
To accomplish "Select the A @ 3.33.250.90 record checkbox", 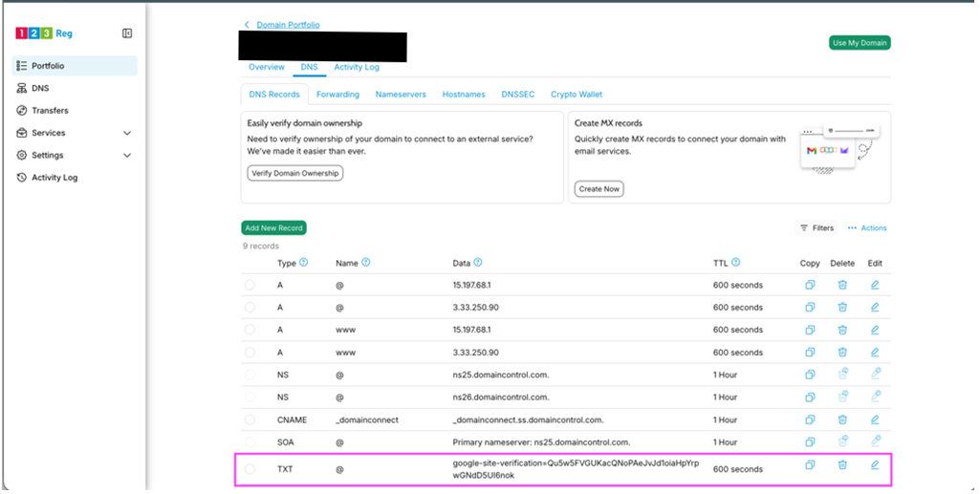I will [x=250, y=308].
